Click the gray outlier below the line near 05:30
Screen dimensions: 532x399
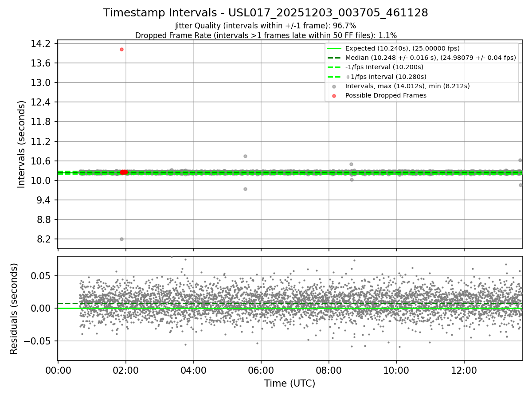tap(245, 189)
